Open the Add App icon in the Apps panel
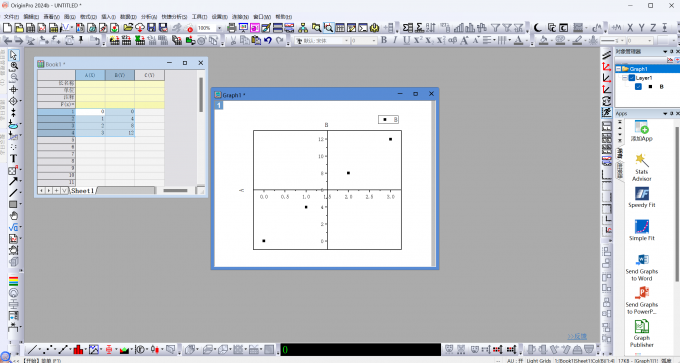 tap(641, 130)
